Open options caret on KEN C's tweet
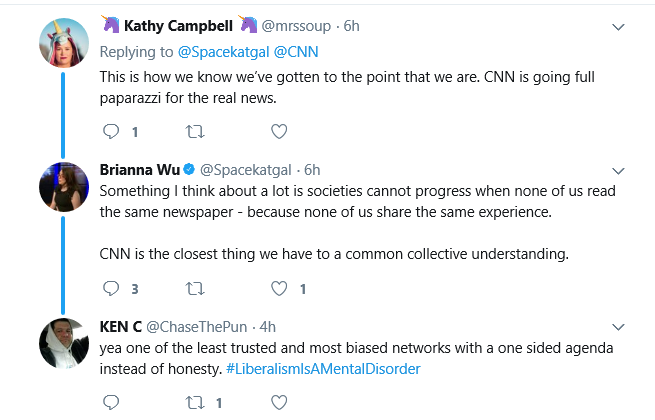This screenshot has width=655, height=420. (x=618, y=327)
